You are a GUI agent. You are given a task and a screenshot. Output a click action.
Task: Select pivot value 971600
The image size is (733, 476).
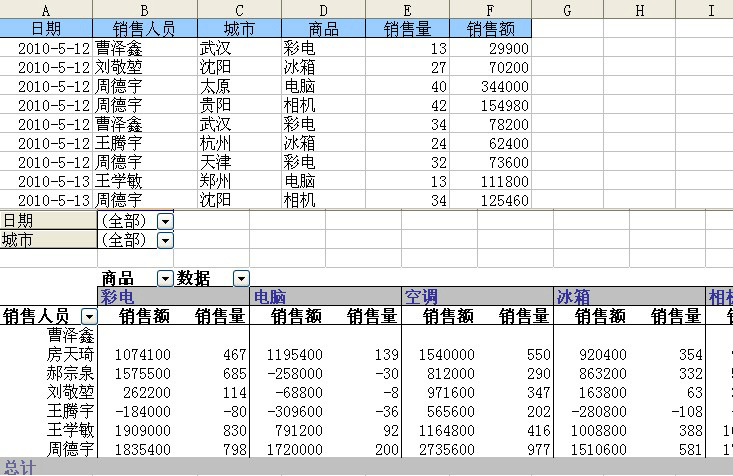(440, 392)
